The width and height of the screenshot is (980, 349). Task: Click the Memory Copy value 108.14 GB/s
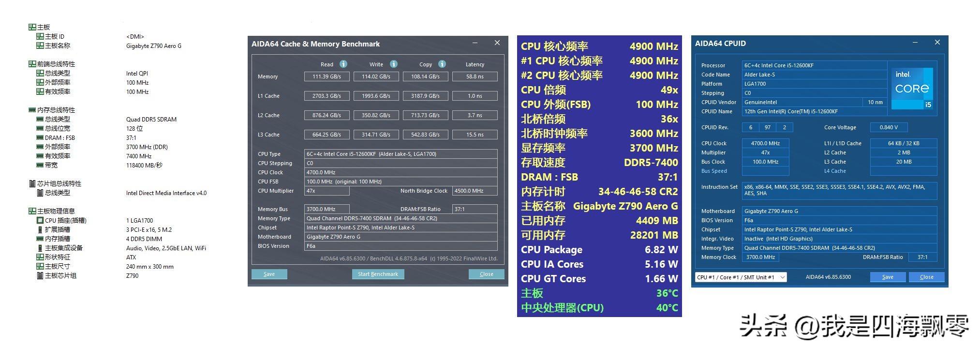pos(425,76)
